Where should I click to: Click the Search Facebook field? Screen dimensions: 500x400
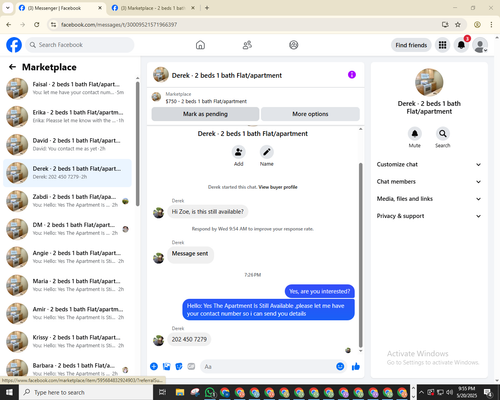pos(80,45)
